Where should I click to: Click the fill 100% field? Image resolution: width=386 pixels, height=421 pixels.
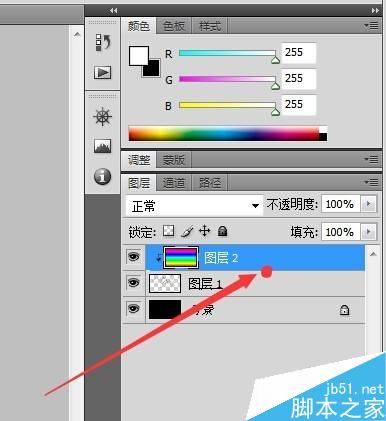(x=341, y=232)
